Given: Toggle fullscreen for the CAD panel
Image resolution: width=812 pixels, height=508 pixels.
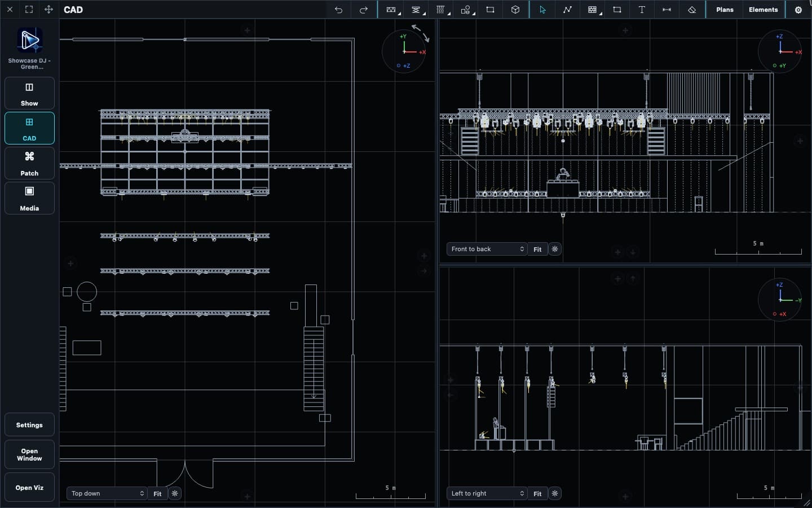Looking at the screenshot, I should 29,10.
